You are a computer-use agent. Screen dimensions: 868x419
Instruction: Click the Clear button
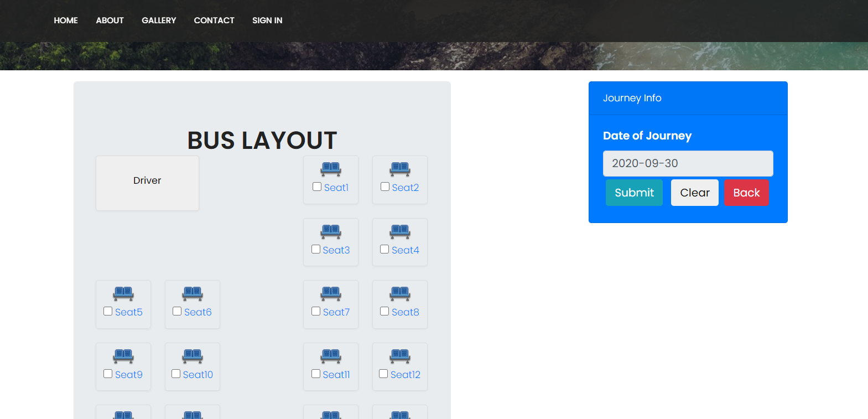tap(694, 193)
